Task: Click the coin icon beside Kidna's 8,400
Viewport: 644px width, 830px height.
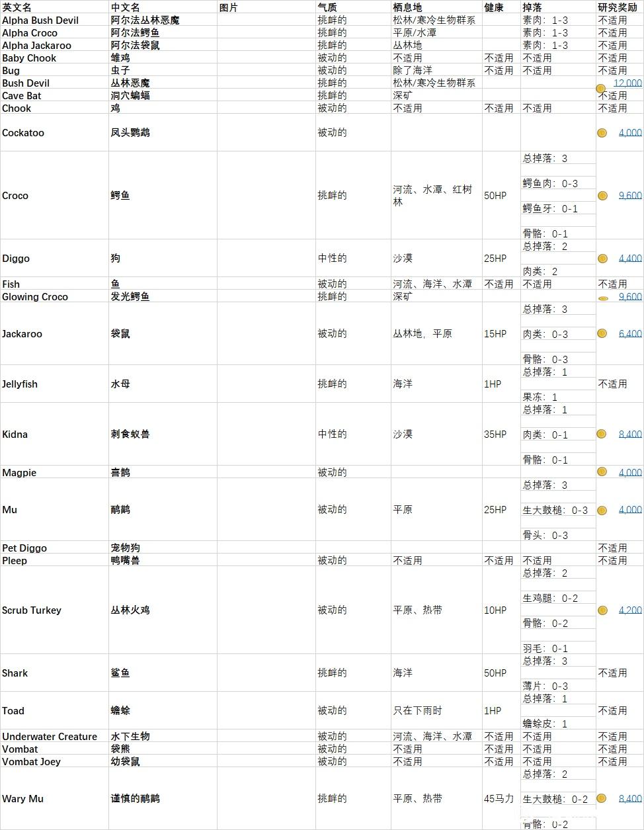Action: (x=602, y=434)
